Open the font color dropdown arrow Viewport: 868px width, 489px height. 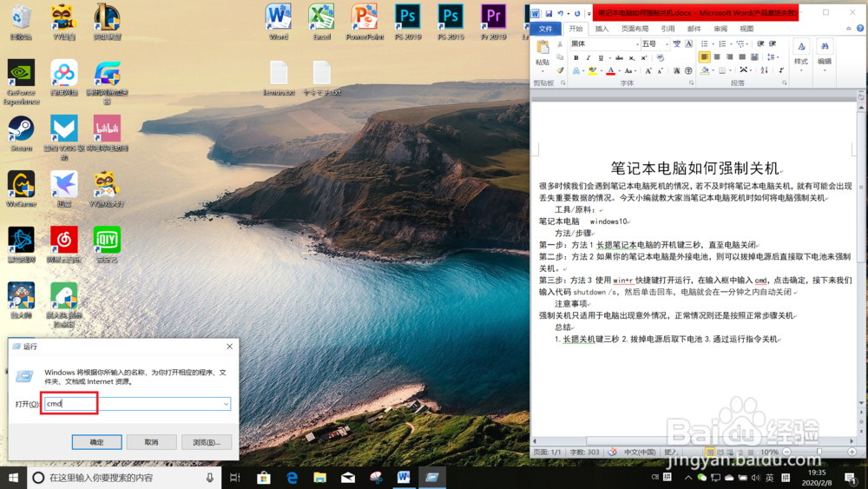point(620,71)
